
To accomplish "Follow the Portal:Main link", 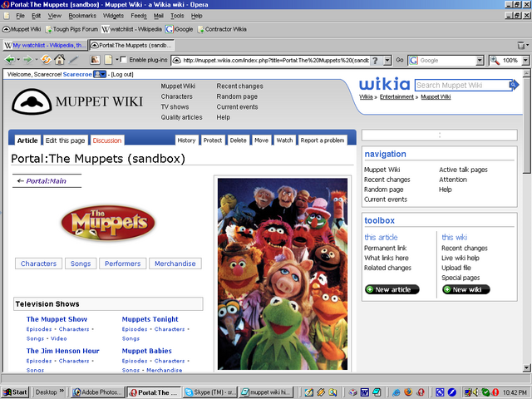I will coord(47,181).
